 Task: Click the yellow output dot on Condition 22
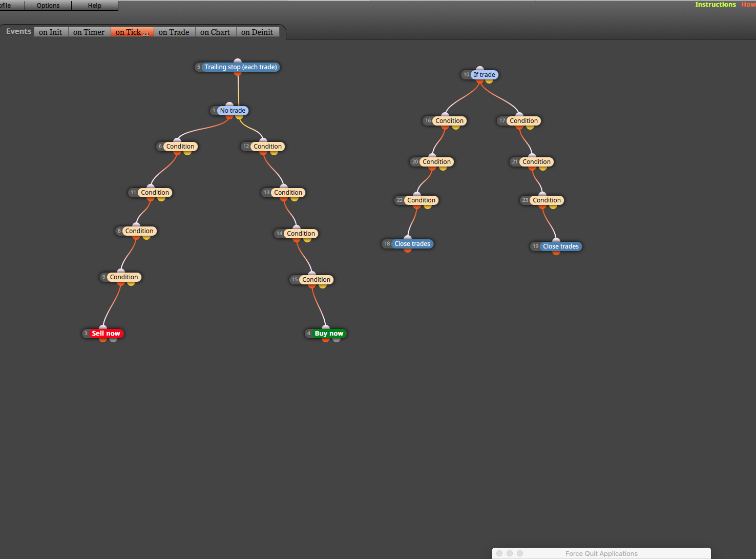point(428,206)
